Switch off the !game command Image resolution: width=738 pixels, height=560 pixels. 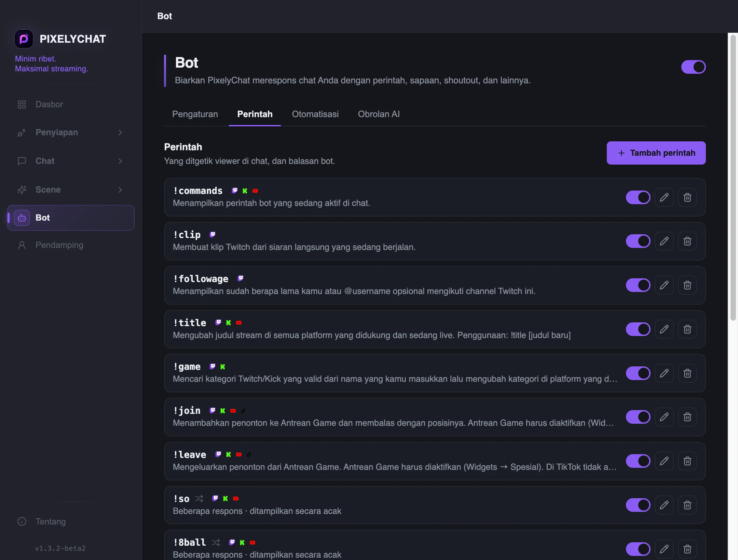click(638, 373)
